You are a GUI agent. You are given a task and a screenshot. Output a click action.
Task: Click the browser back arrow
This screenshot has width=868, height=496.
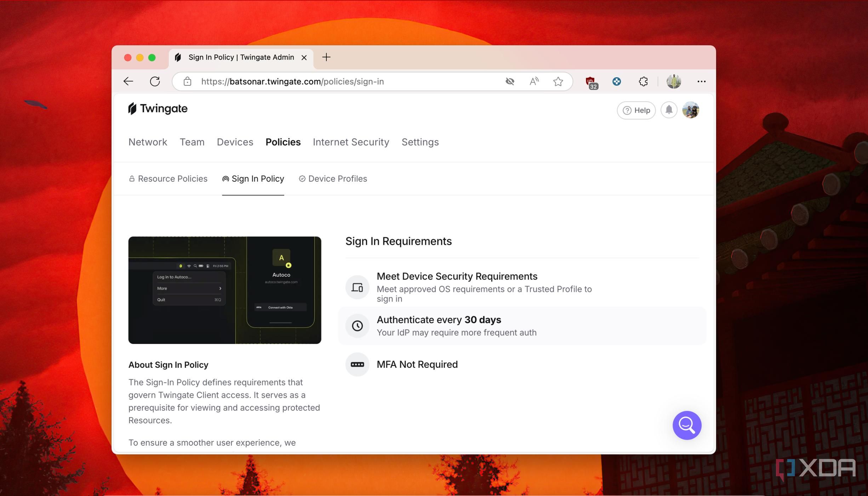click(128, 81)
